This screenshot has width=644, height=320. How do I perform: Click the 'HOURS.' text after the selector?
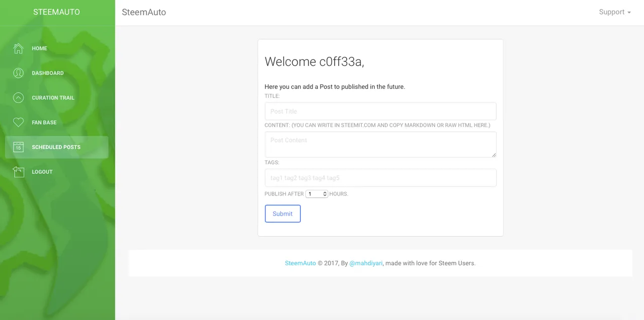pos(339,194)
